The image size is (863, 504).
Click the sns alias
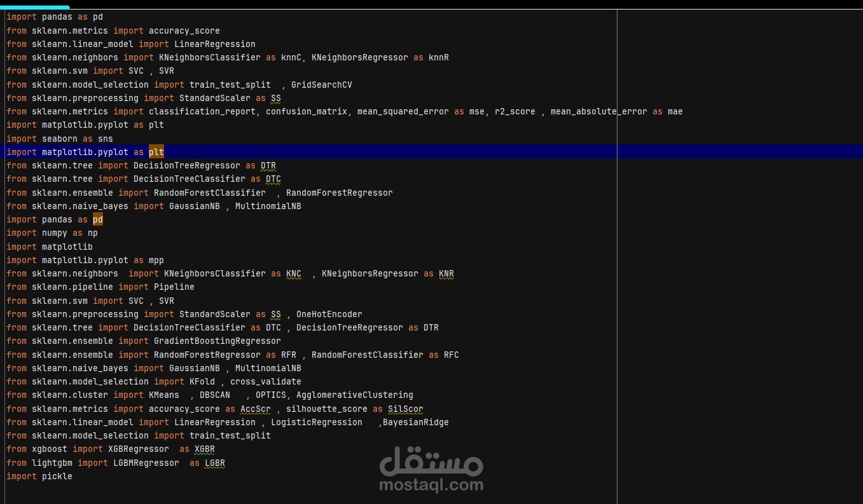pyautogui.click(x=106, y=139)
